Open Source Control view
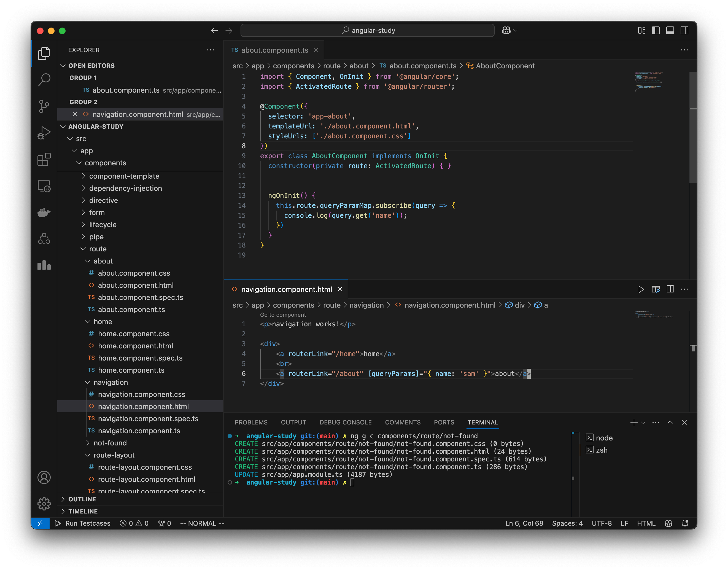 point(44,106)
